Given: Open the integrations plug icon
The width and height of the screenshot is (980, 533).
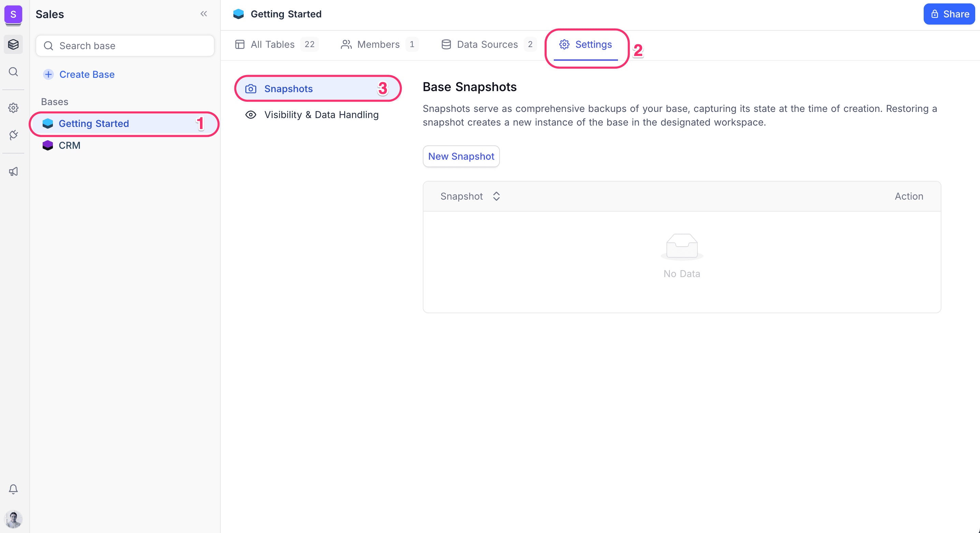Looking at the screenshot, I should click(x=13, y=135).
